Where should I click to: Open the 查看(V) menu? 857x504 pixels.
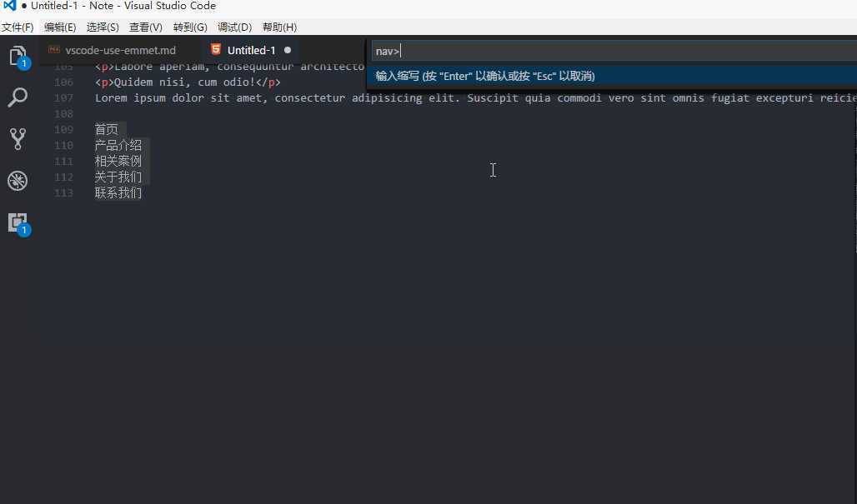145,27
